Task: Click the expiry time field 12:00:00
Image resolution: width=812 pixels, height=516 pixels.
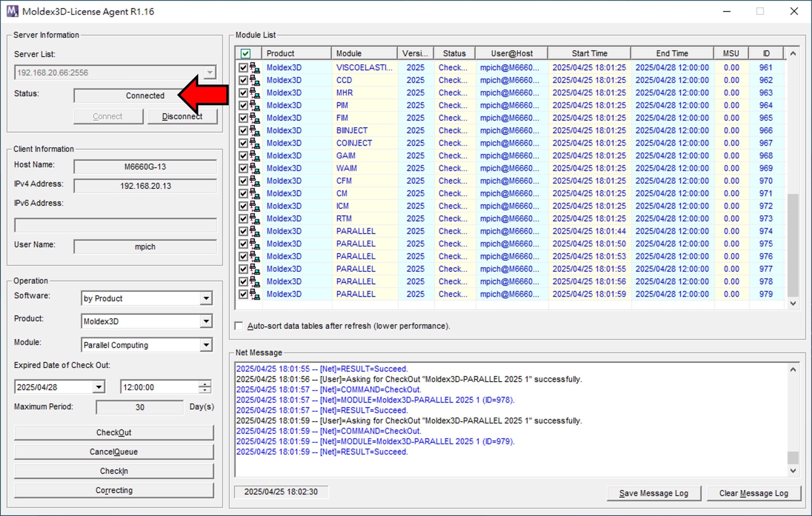Action: click(x=159, y=387)
